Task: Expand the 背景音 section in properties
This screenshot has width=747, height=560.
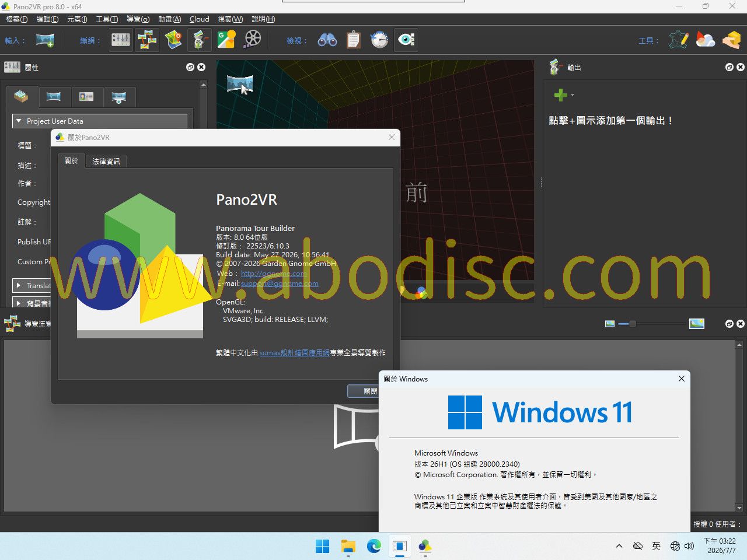Action: pyautogui.click(x=32, y=303)
